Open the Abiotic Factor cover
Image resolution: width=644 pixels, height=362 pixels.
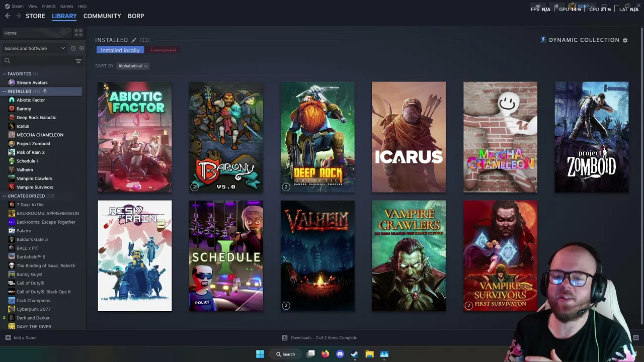point(135,137)
